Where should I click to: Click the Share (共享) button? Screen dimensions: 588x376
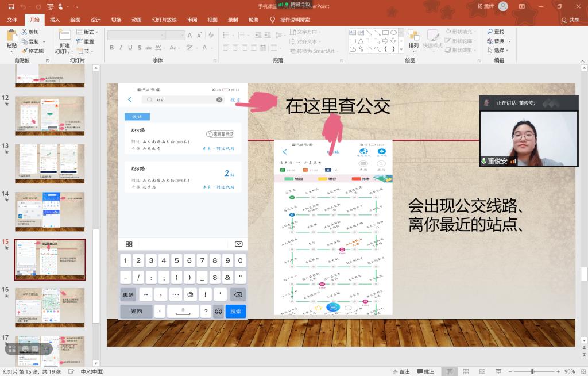click(570, 20)
